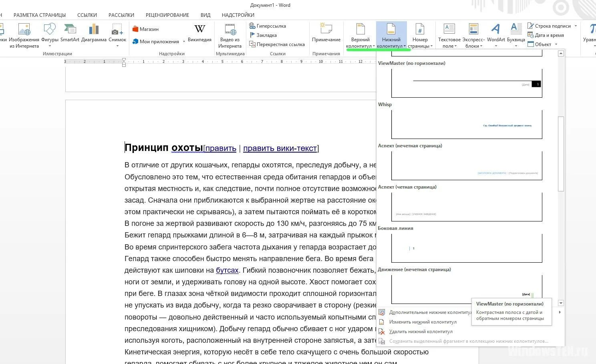Select Изменить нижний колонтитул
This screenshot has height=364, width=596.
coord(423,322)
